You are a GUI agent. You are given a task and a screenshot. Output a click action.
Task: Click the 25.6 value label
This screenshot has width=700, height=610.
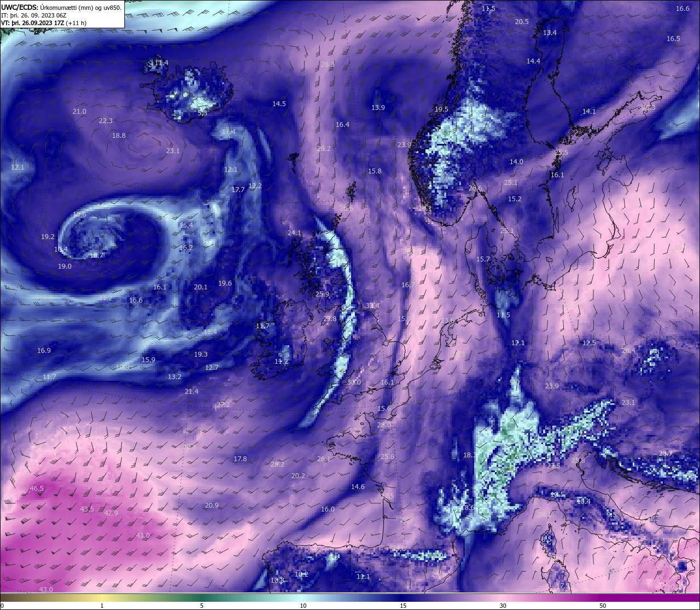(x=387, y=457)
